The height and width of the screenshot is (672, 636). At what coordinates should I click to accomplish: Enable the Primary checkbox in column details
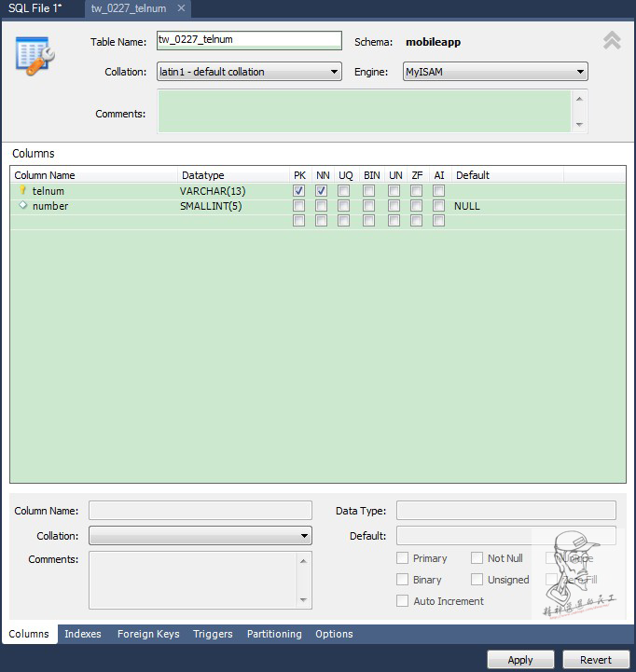point(402,558)
